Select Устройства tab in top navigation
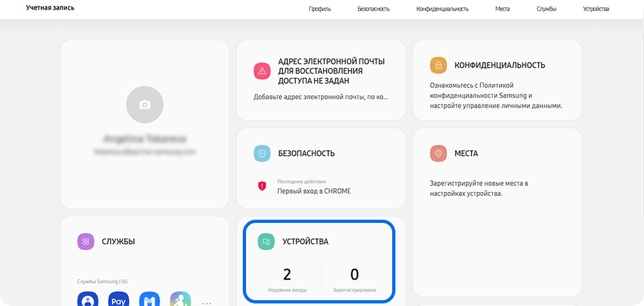Viewport: 644px width, 306px height. 596,9
